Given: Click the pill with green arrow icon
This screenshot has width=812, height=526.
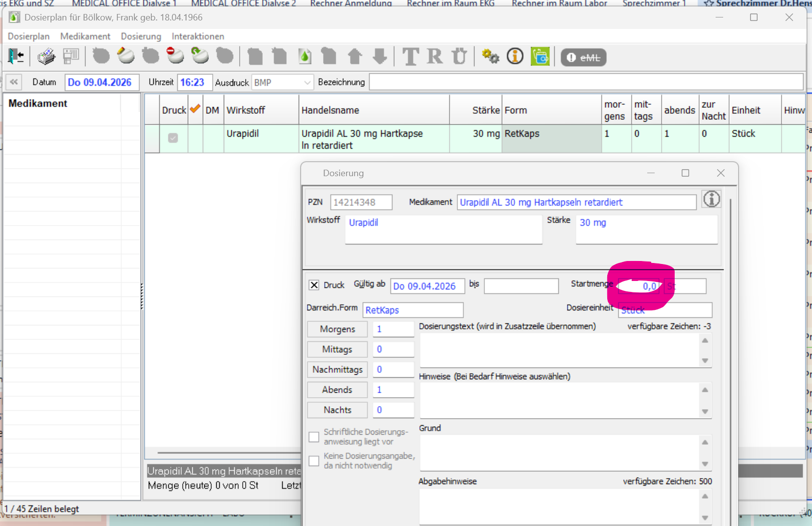Looking at the screenshot, I should [200, 56].
